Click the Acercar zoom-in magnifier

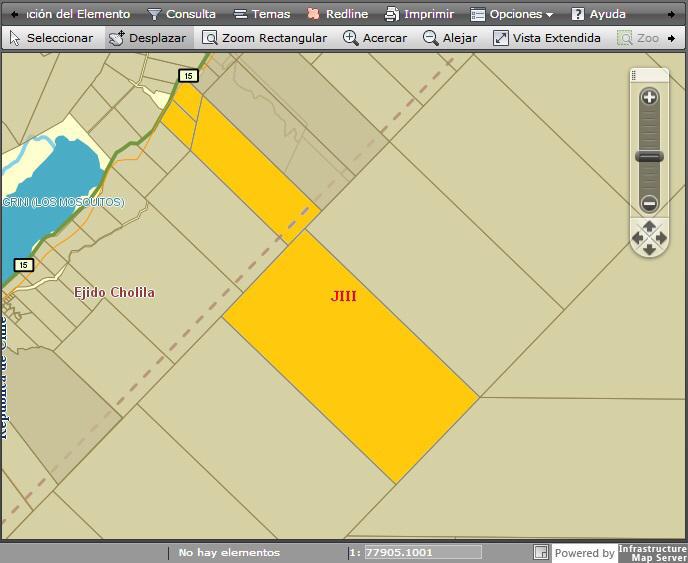coord(375,38)
